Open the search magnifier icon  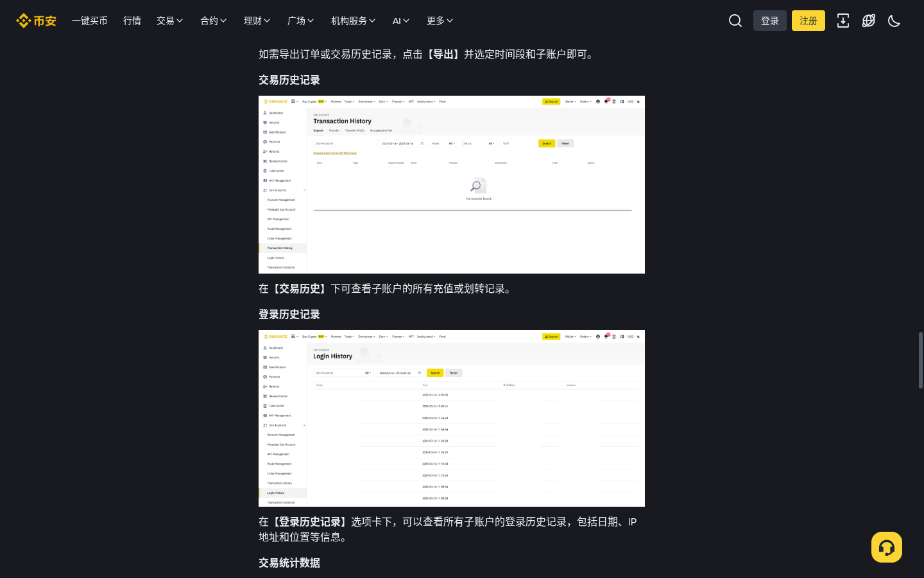(x=735, y=21)
